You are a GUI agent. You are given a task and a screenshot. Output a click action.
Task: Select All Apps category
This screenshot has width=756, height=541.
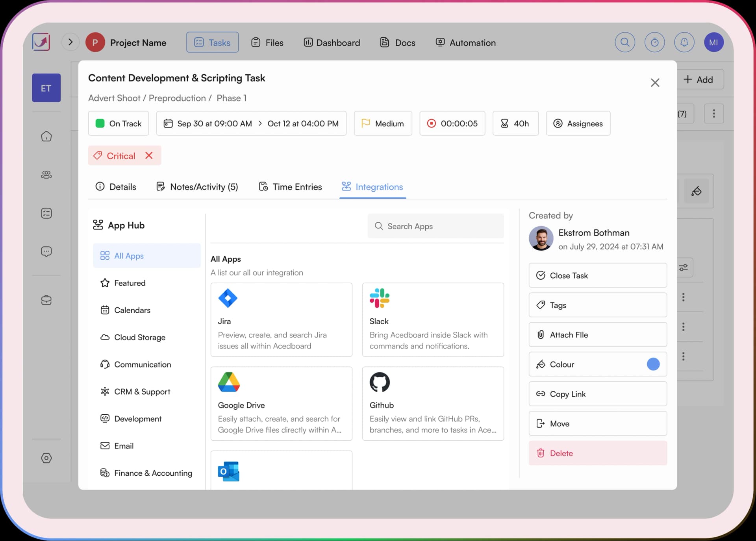147,256
